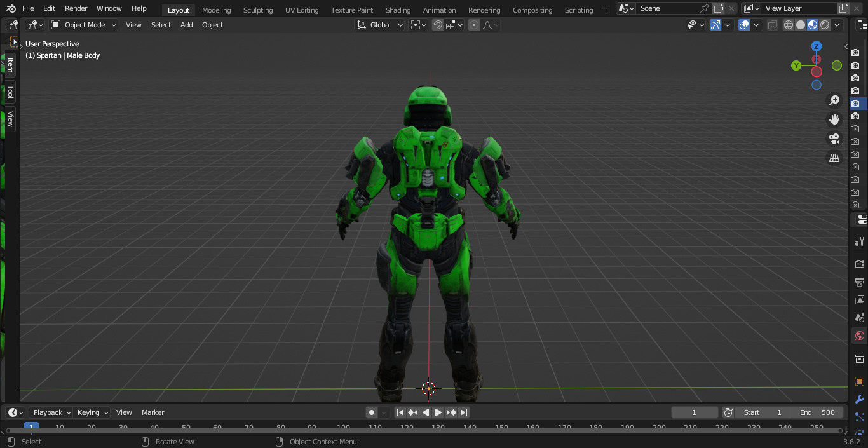Open the Render menu in top bar
Image resolution: width=868 pixels, height=448 pixels.
tap(76, 8)
